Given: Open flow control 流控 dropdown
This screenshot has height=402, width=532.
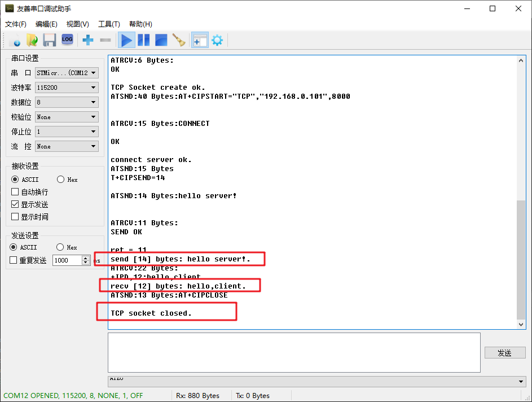Looking at the screenshot, I should (x=67, y=146).
